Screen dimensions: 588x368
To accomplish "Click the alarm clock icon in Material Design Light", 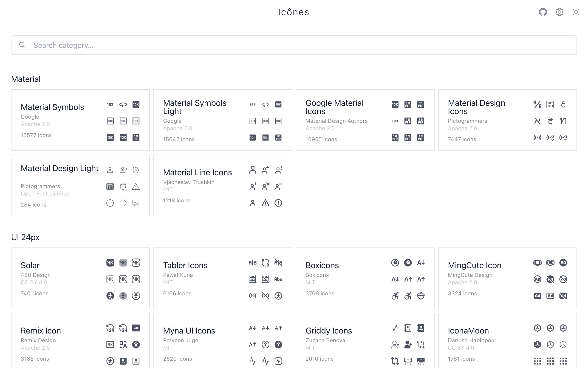I will click(x=136, y=170).
